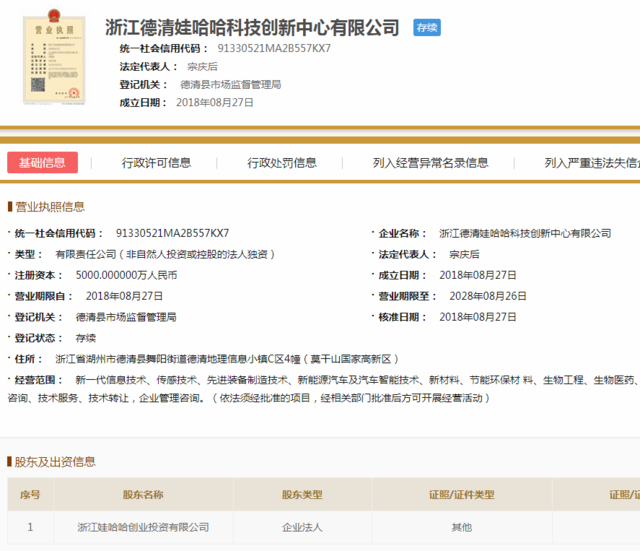
Task: Click the 股东类型 column header
Action: pos(302,495)
